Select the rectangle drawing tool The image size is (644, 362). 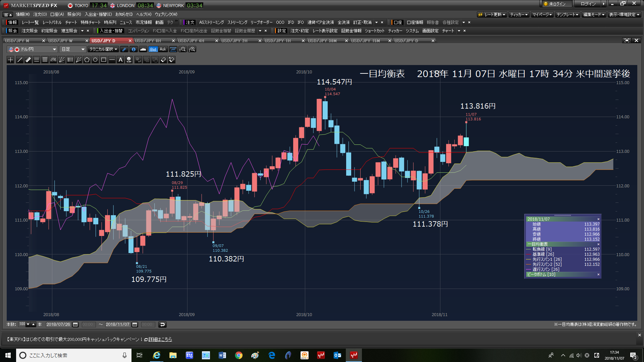104,60
